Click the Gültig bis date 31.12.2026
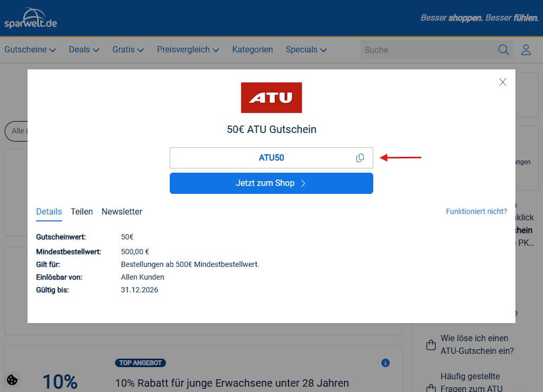This screenshot has height=392, width=543. 140,290
